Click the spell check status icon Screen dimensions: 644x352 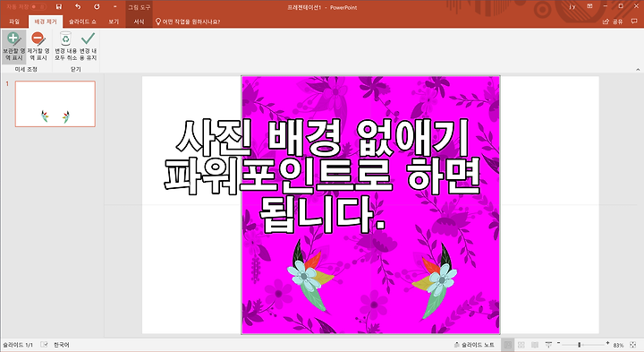click(44, 345)
